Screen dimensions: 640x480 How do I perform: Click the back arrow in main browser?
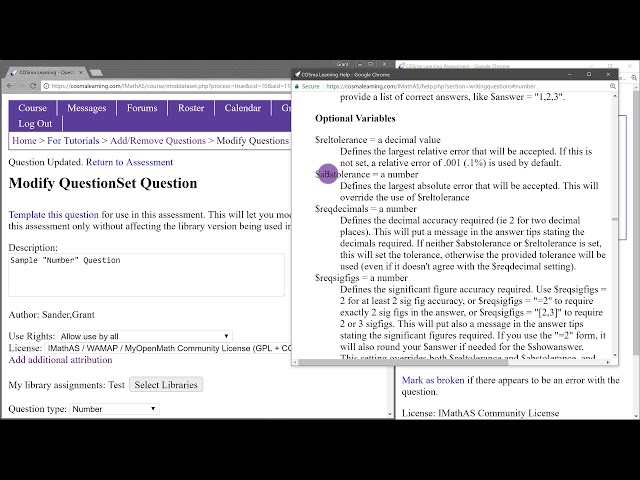pos(9,86)
